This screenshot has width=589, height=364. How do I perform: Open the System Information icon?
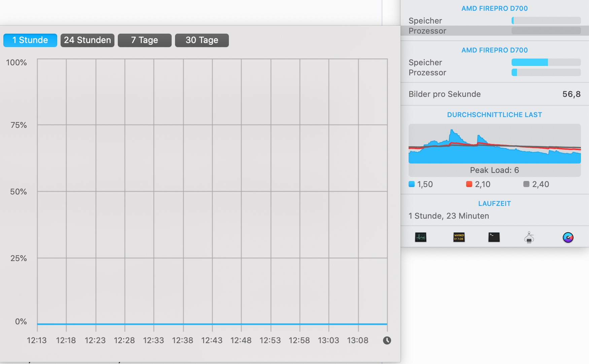tap(529, 238)
